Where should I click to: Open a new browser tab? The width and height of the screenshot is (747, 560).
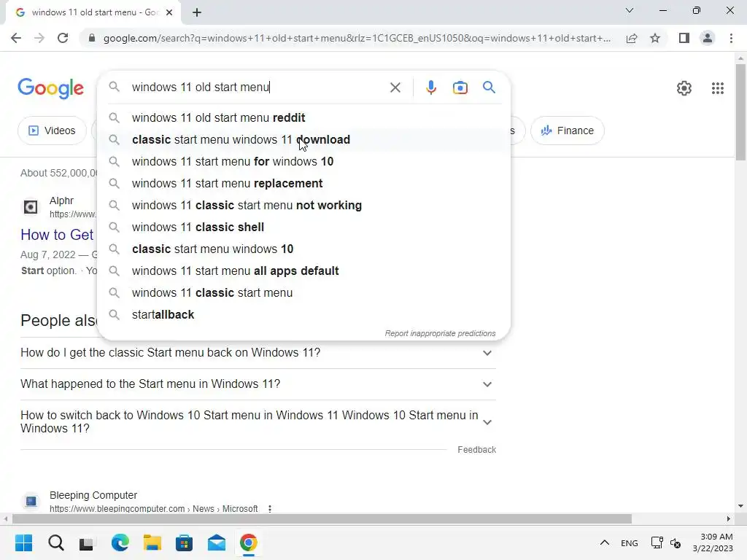pos(197,12)
